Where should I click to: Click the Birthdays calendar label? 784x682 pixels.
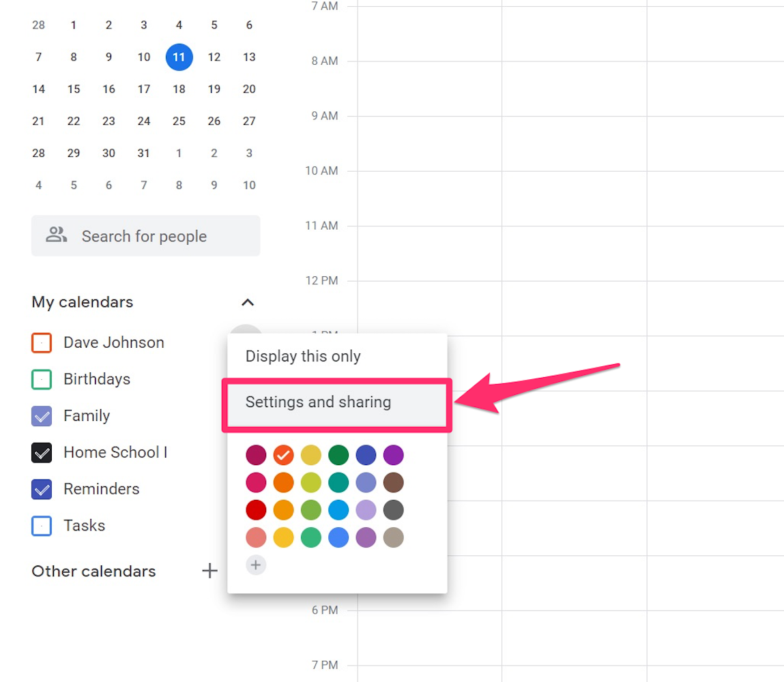(x=97, y=379)
